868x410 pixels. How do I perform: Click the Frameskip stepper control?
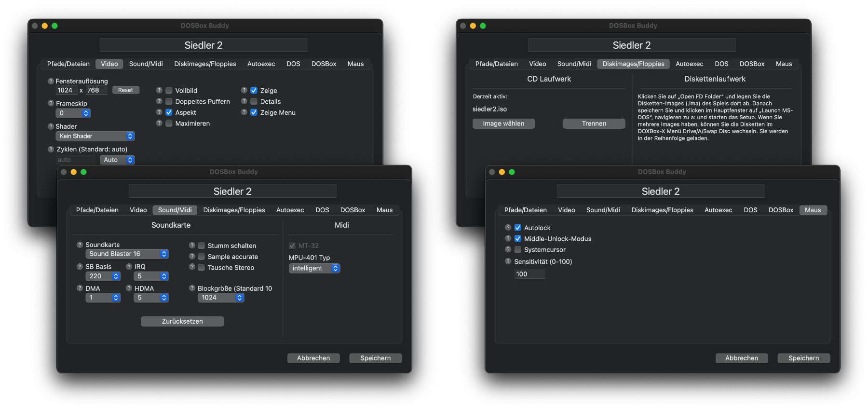tap(86, 113)
